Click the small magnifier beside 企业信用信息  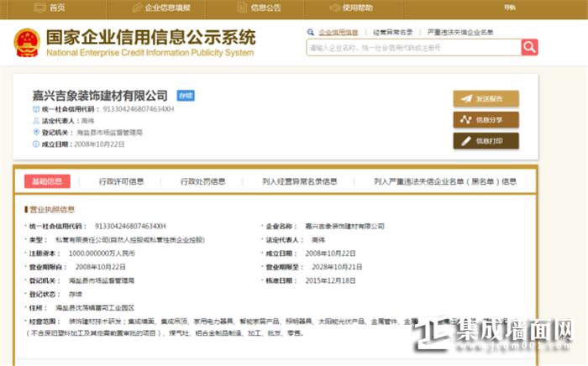pos(310,32)
